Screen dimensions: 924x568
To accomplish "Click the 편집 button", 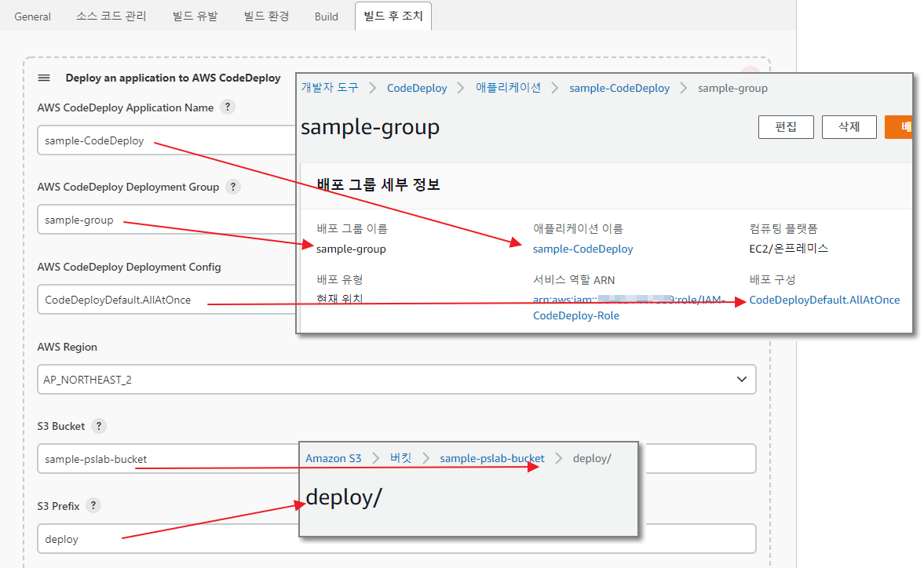I will click(786, 126).
